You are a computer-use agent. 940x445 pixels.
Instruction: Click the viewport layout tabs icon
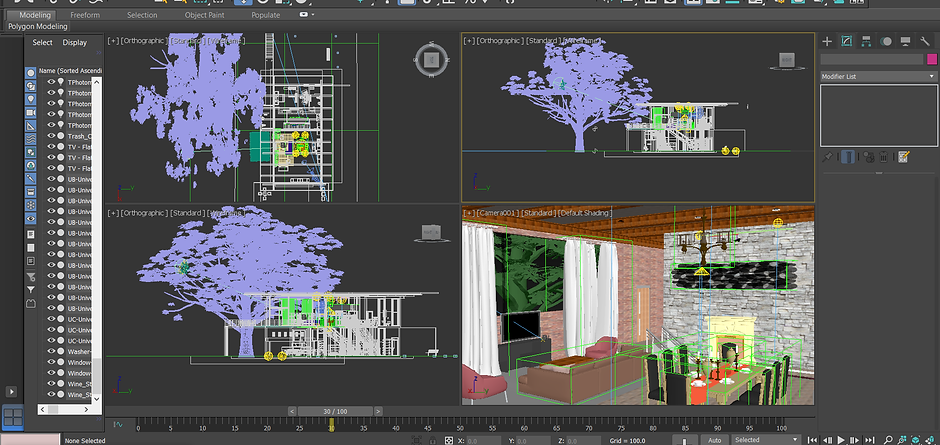[x=13, y=417]
